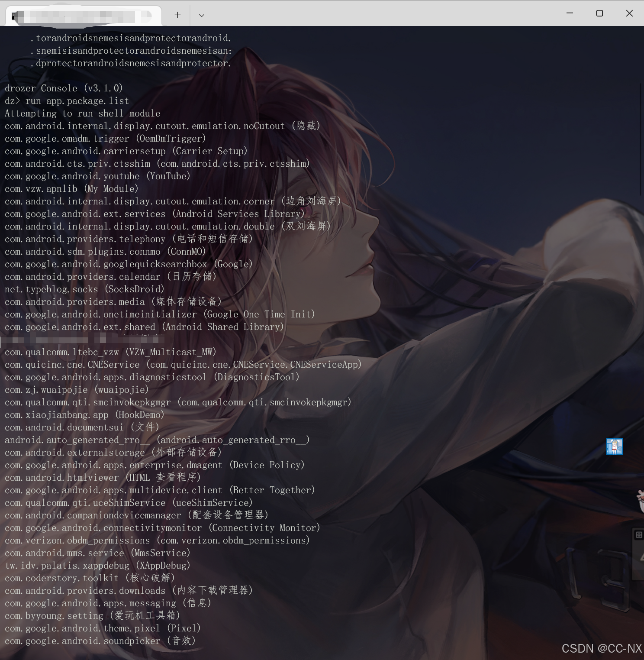The width and height of the screenshot is (644, 660).
Task: Click the companiondevicemanager package line
Action: click(137, 515)
